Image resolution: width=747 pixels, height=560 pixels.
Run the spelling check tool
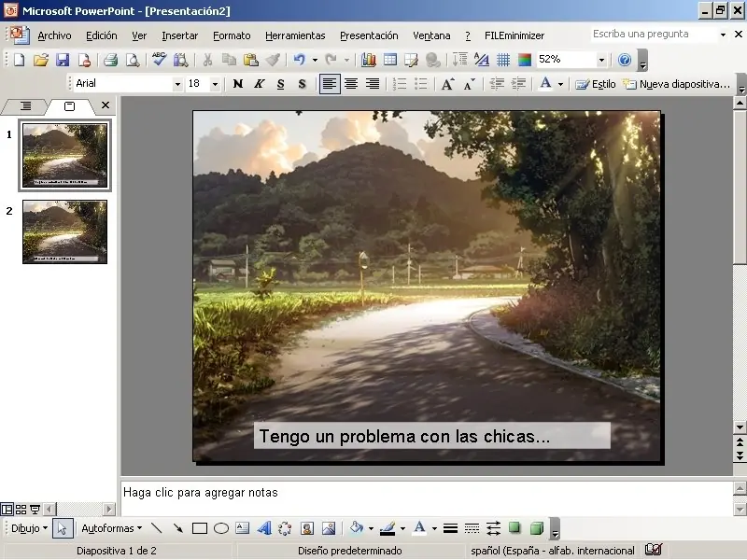pos(159,60)
